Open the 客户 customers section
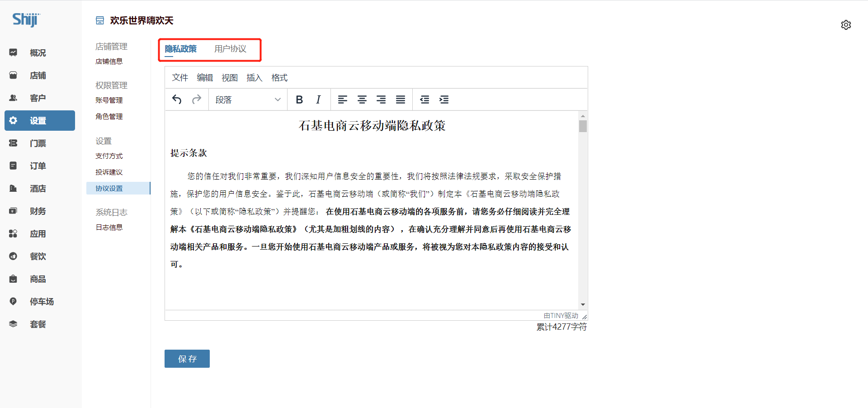Viewport: 868px width, 408px height. (40, 98)
